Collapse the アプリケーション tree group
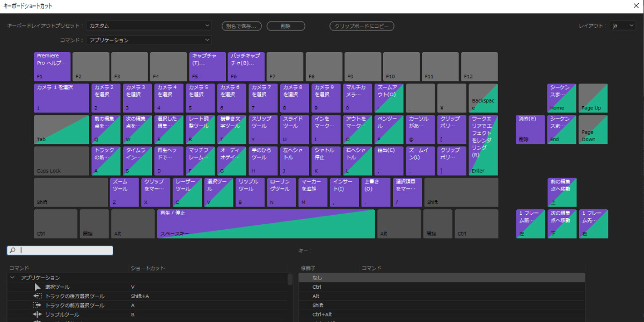This screenshot has width=644, height=322. 12,278
